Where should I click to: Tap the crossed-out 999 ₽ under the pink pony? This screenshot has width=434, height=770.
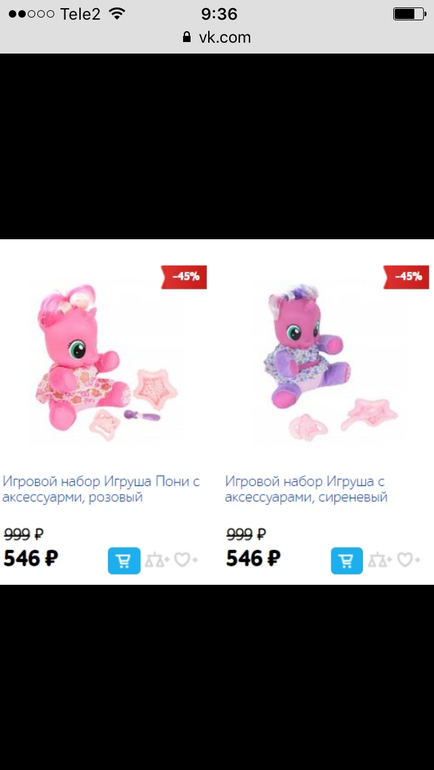coord(24,534)
